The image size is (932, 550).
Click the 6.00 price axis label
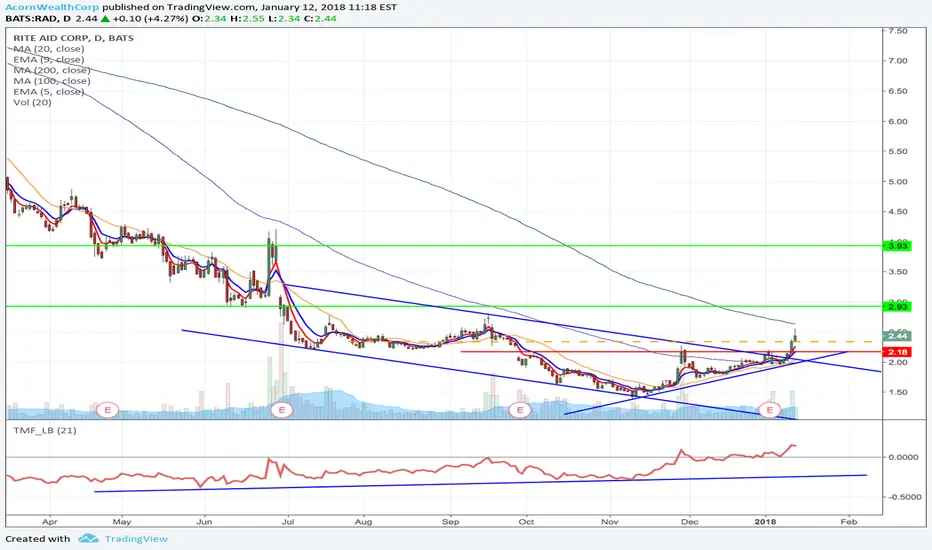tap(898, 121)
